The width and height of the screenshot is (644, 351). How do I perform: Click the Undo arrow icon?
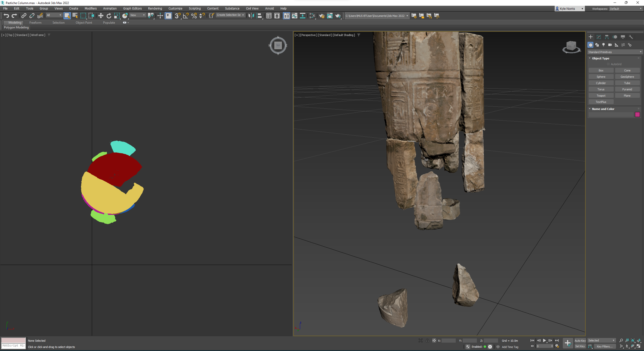point(6,16)
